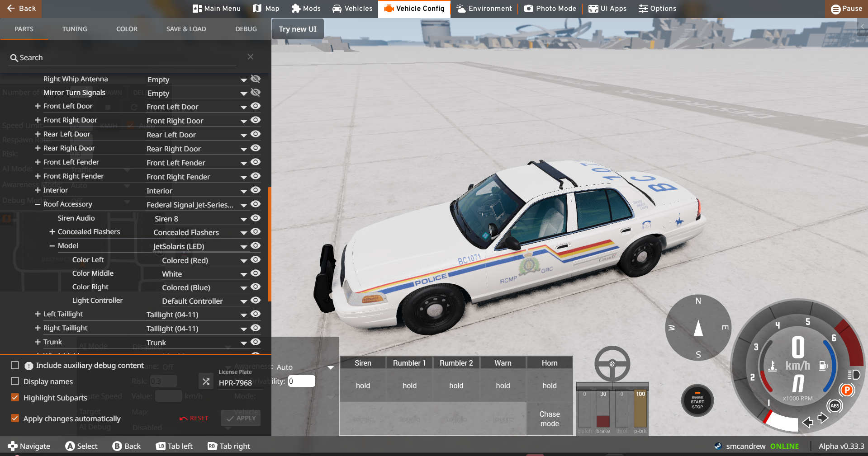
Task: Click the compass widget
Action: coord(698,328)
